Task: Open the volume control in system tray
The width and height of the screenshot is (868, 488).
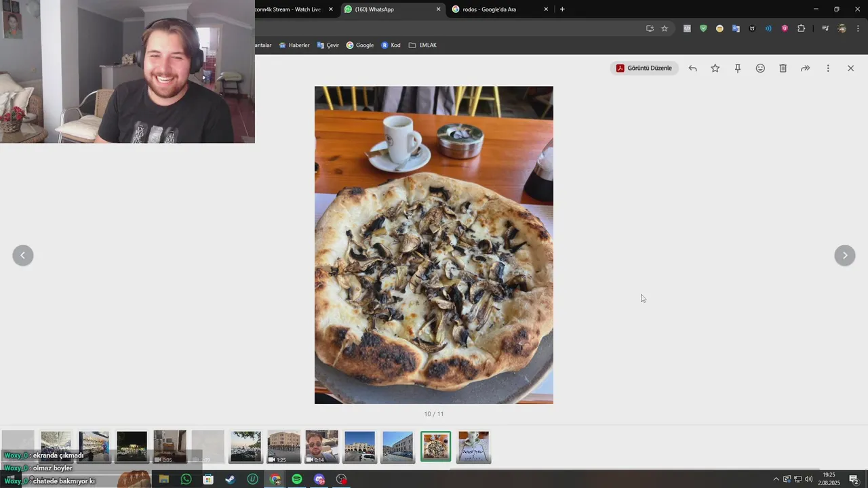Action: click(x=808, y=479)
